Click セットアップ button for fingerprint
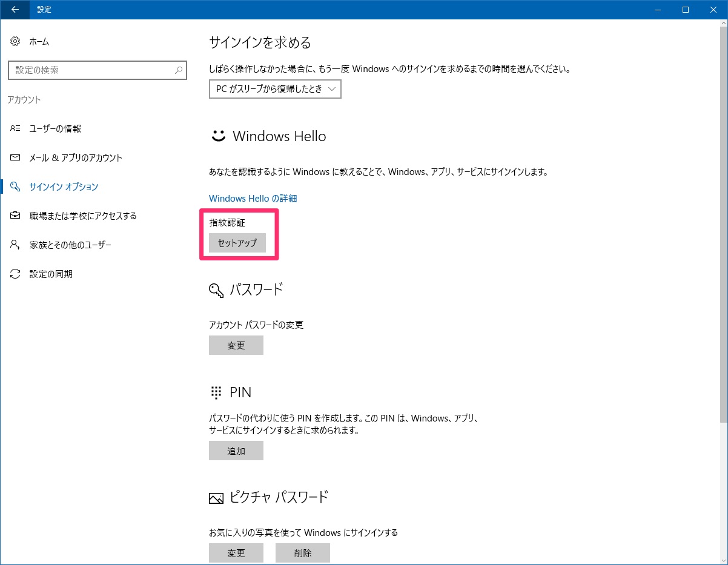The height and width of the screenshot is (565, 728). click(x=237, y=243)
